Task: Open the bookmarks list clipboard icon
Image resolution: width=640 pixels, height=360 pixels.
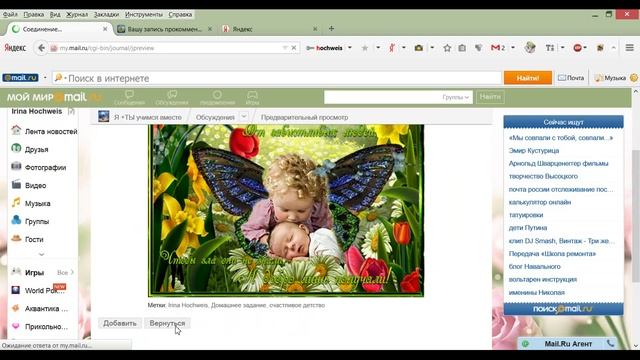Action: tap(462, 48)
